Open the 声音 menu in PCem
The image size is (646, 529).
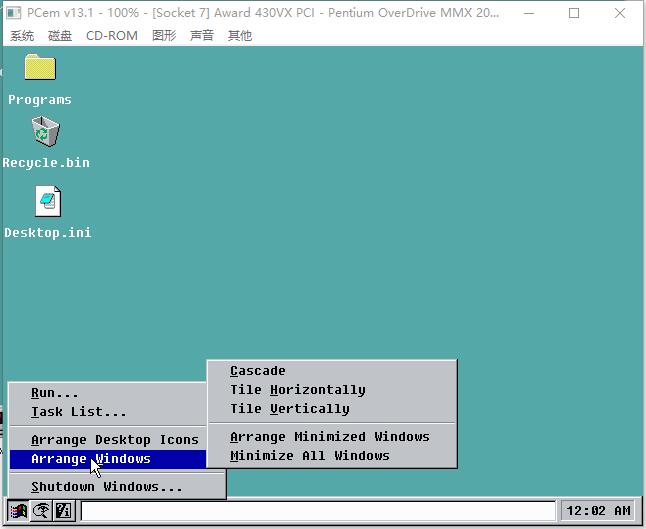click(201, 36)
